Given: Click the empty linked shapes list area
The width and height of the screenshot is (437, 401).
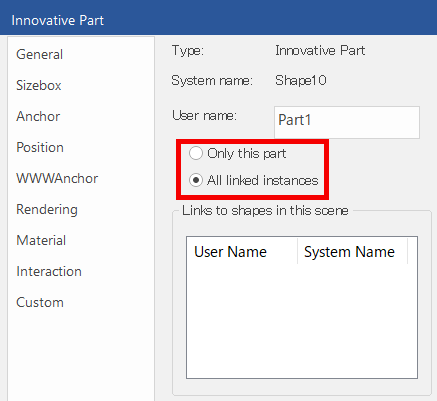Looking at the screenshot, I should click(302, 321).
